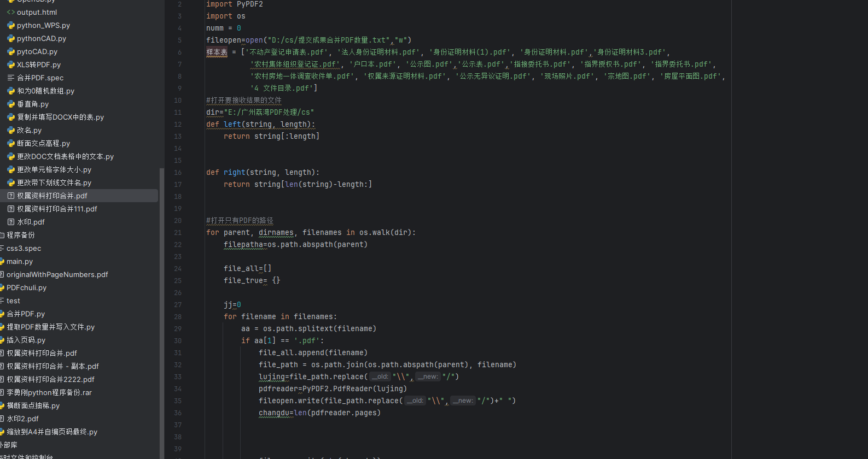This screenshot has width=868, height=459.
Task: Click the 'file_all=[]' statement
Action: [x=247, y=269]
